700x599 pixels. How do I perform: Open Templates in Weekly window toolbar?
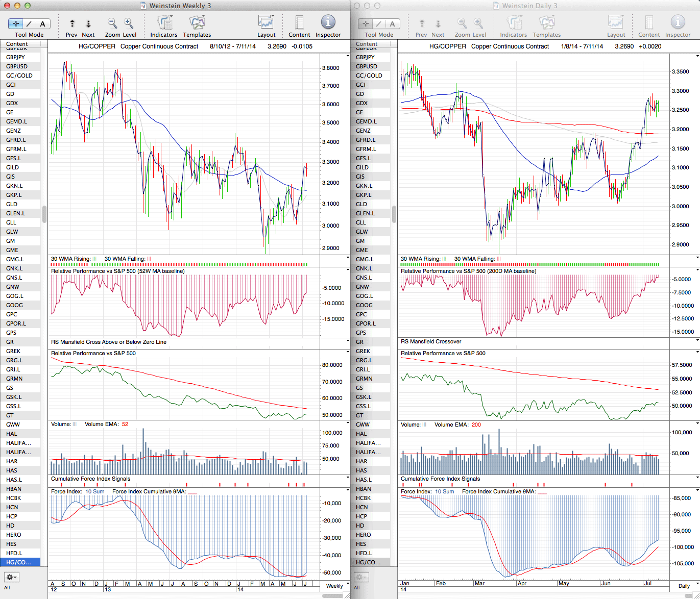[x=197, y=23]
